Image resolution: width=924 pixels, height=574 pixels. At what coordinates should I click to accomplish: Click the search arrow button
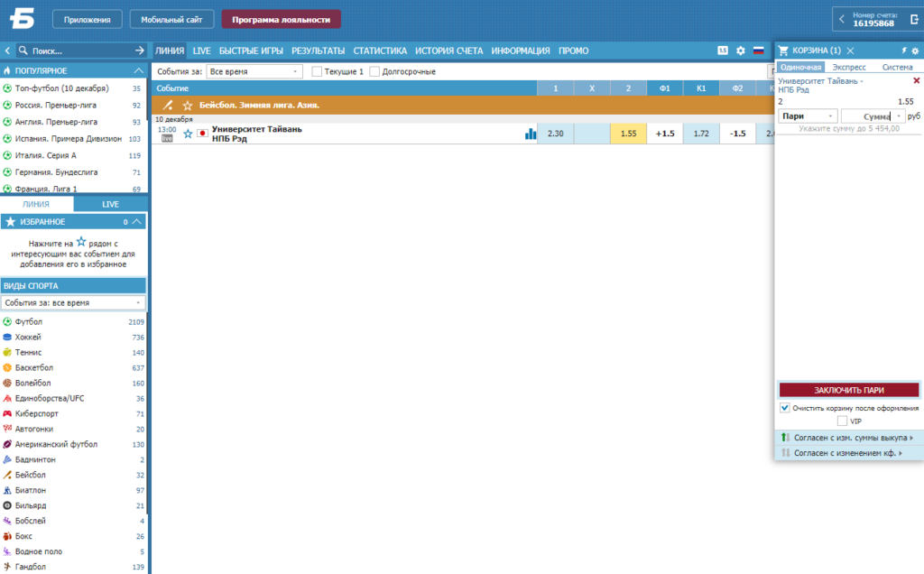(139, 51)
